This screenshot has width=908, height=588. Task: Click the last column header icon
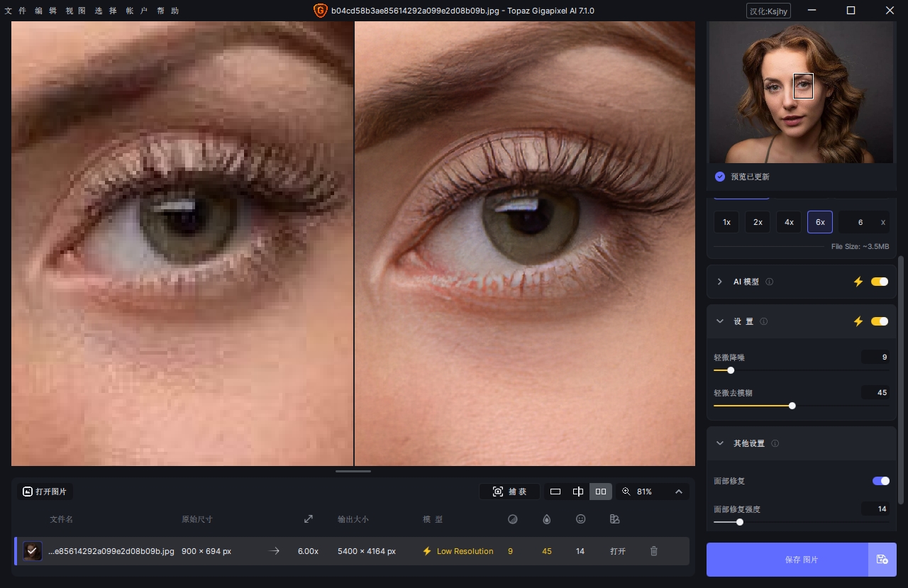(x=615, y=519)
